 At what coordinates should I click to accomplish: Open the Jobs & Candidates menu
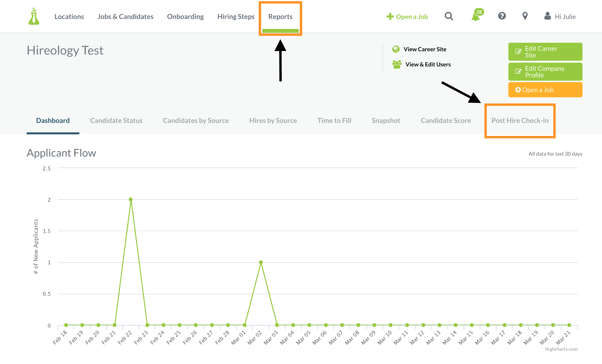[125, 16]
